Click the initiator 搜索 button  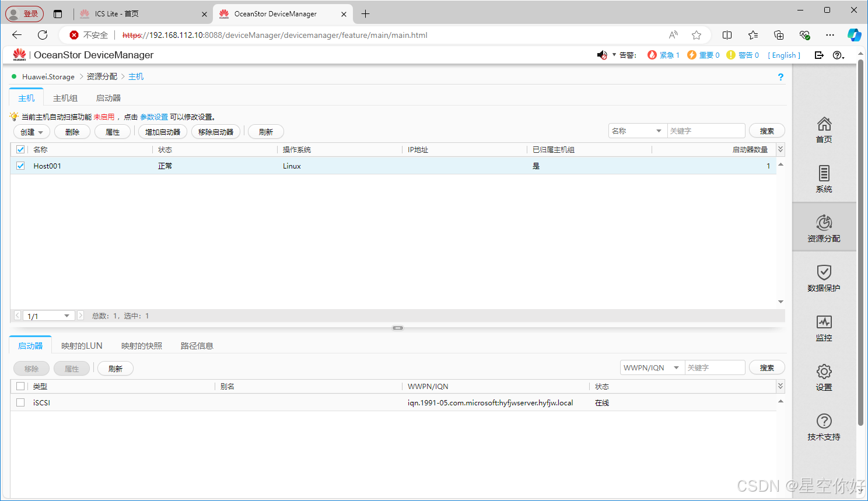767,367
